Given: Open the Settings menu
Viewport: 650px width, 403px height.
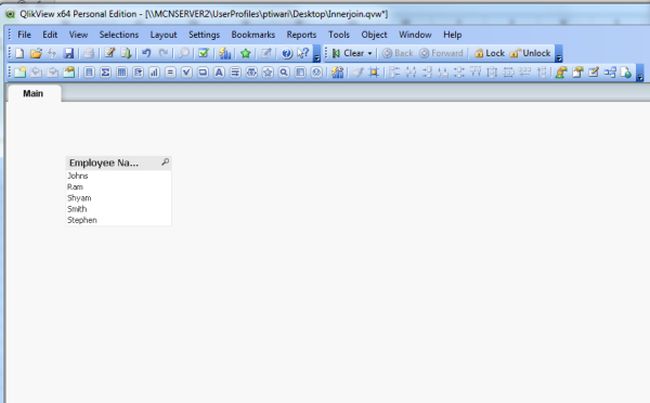Looking at the screenshot, I should click(204, 35).
